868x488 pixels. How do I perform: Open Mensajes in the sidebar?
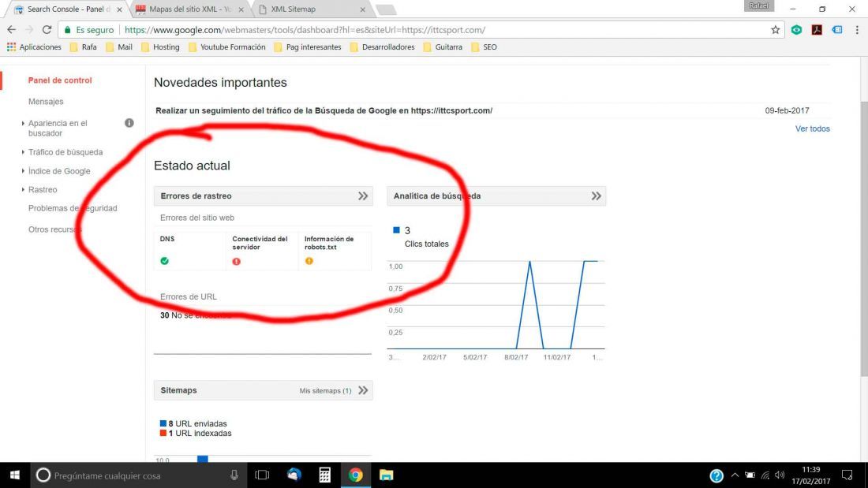pos(46,101)
